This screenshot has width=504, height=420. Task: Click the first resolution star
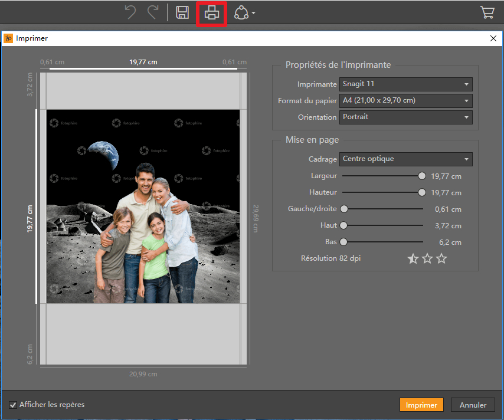click(413, 258)
